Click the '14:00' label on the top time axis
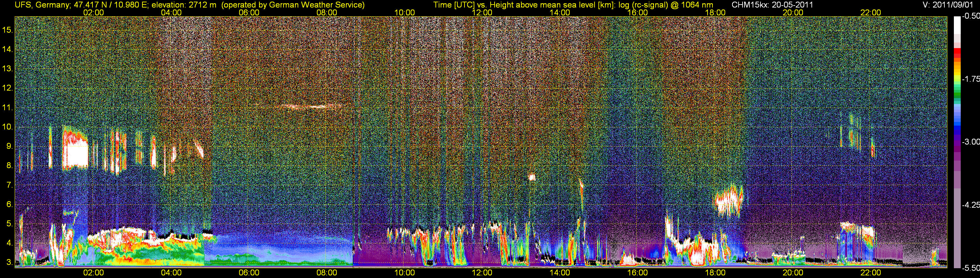The image size is (980, 278). click(560, 12)
